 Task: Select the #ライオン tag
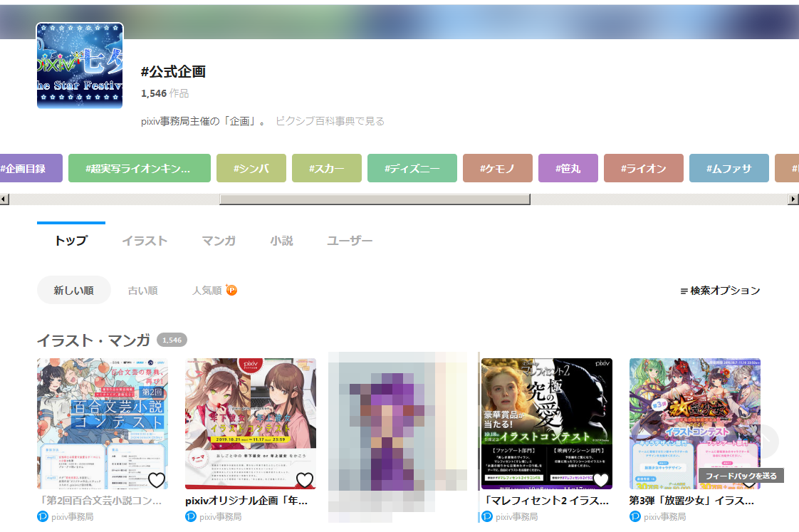click(644, 168)
